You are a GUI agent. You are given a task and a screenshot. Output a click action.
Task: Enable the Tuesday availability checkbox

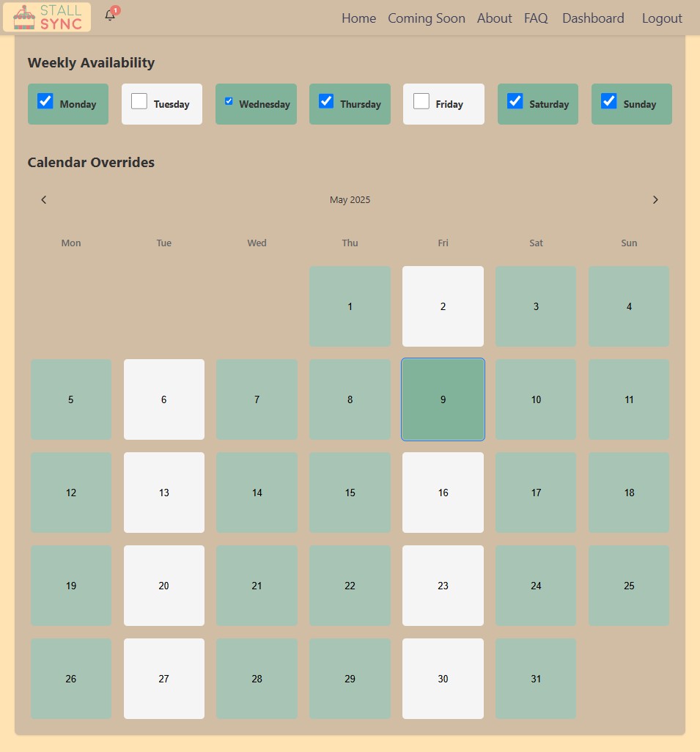(x=139, y=101)
